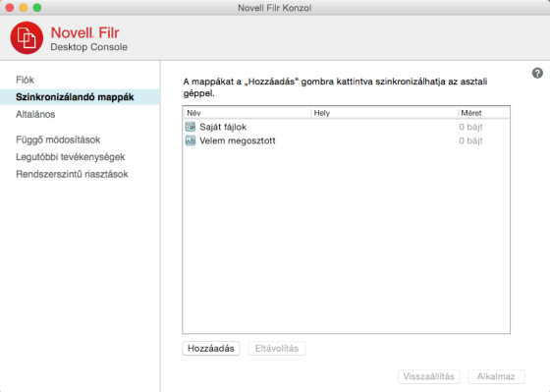
Task: Maximize the window with green button
Action: coord(37,8)
